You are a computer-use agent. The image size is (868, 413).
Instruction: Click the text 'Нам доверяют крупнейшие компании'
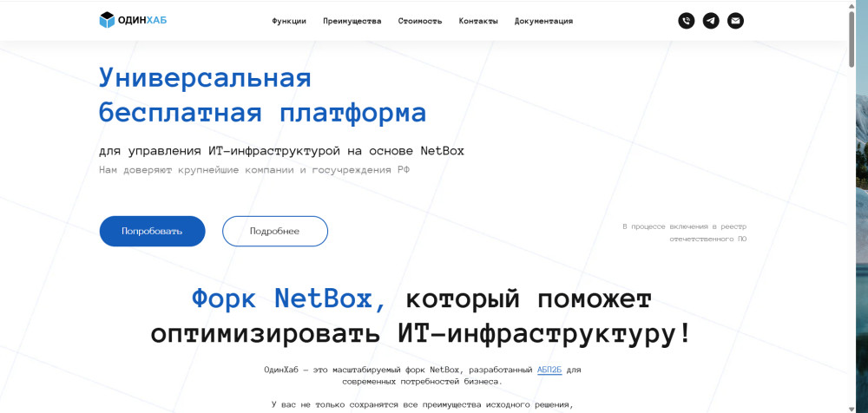click(198, 170)
